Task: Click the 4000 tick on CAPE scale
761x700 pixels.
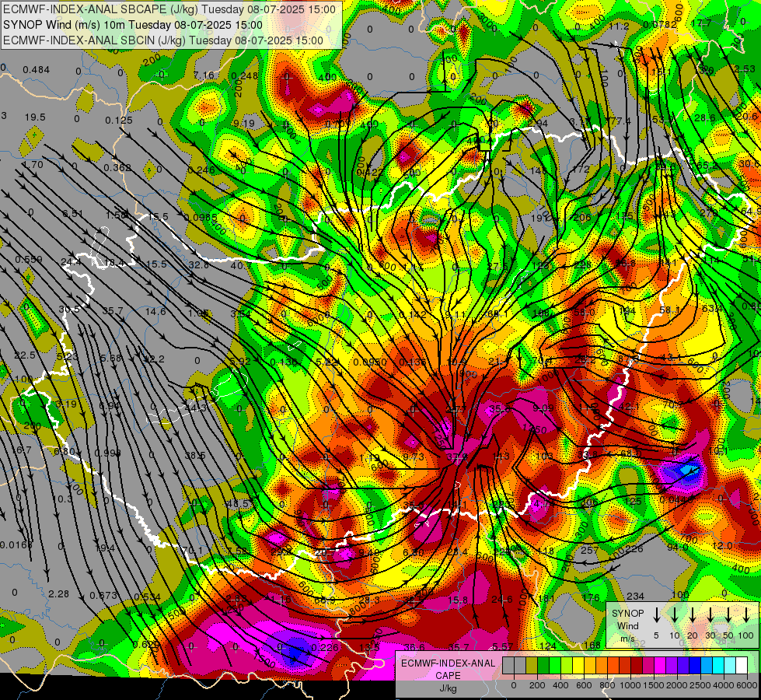Action: (724, 685)
